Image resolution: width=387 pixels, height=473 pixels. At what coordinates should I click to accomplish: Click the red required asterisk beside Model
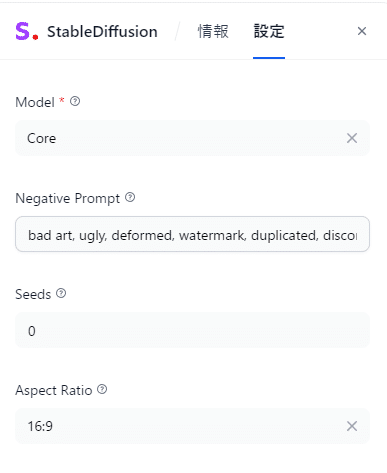(x=62, y=100)
